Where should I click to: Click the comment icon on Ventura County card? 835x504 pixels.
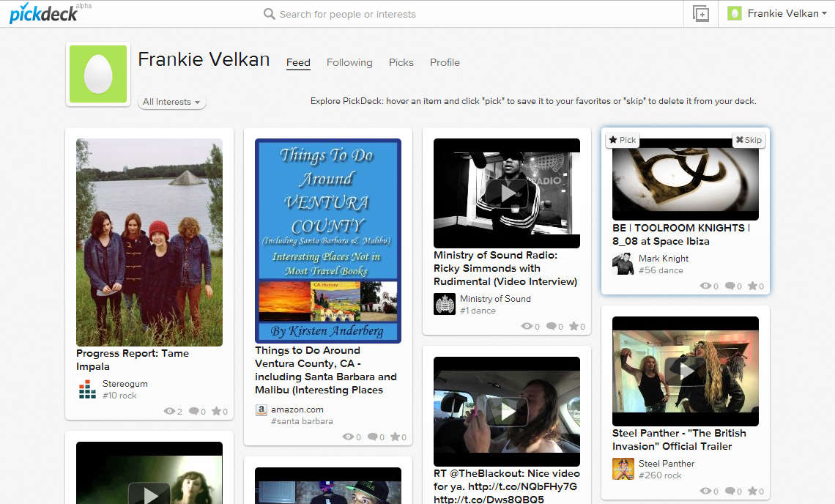[x=373, y=437]
